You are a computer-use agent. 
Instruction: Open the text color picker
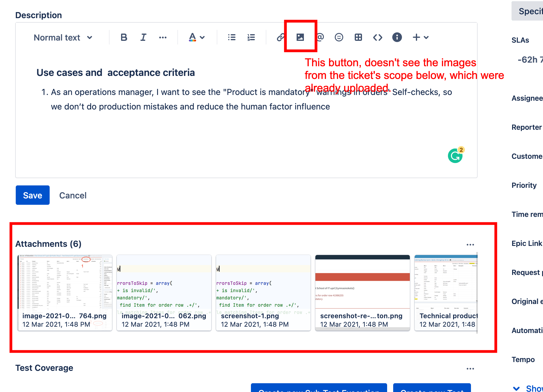tap(197, 38)
